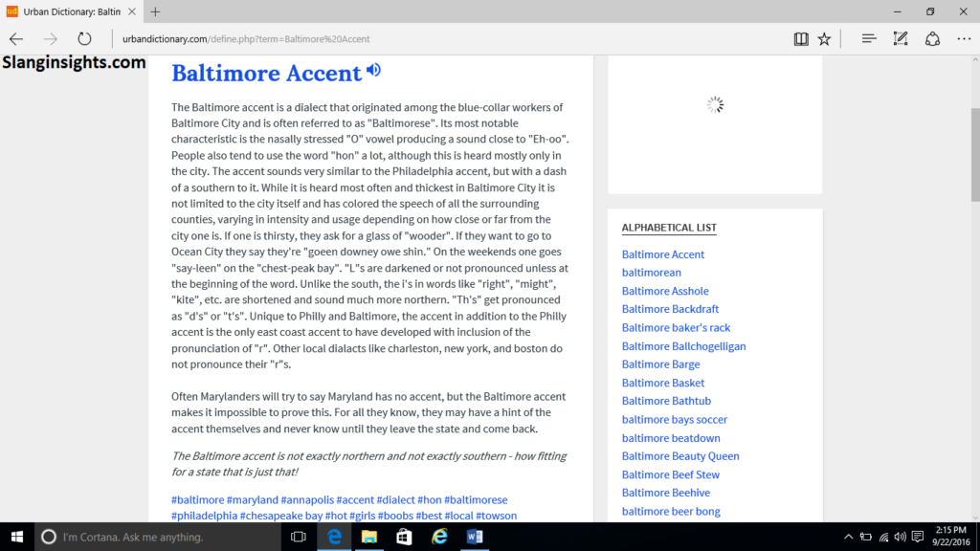Add this page to favorites
The image size is (980, 551).
pyautogui.click(x=824, y=38)
